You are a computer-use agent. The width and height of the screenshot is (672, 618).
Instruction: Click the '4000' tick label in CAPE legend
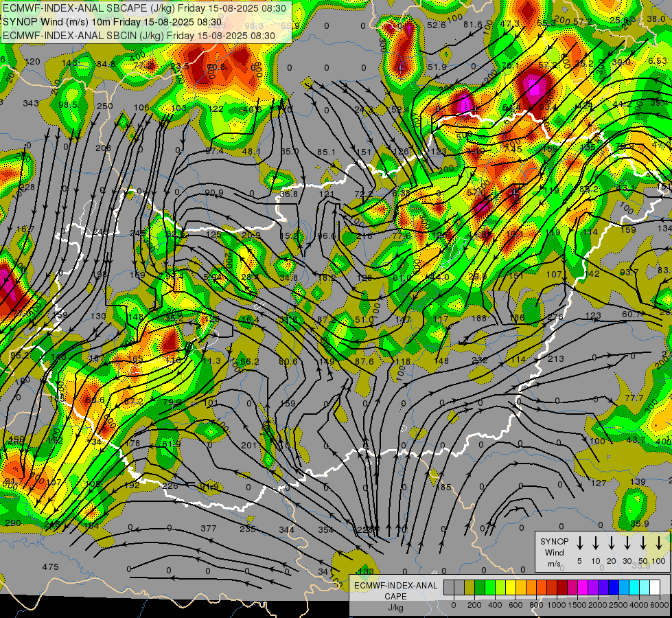tap(639, 605)
